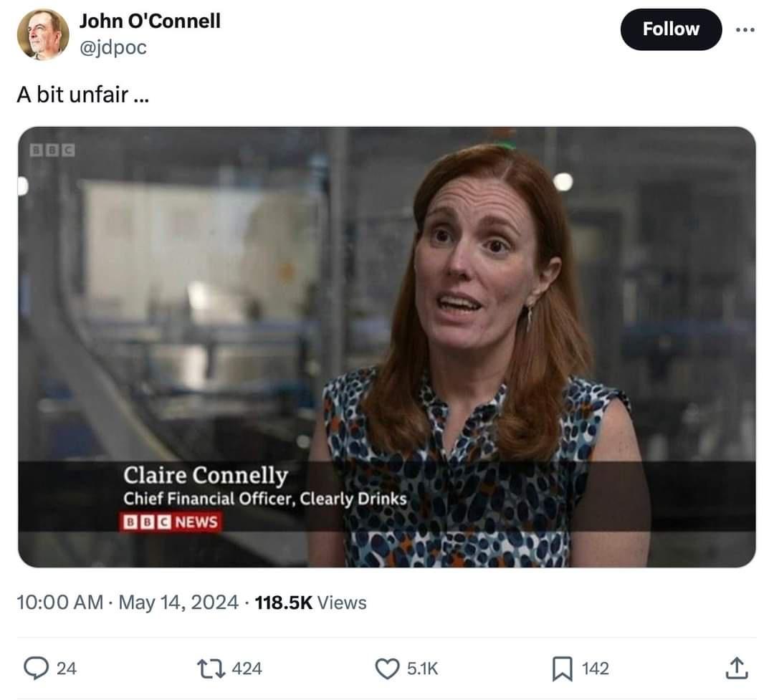Click the "A bit unfair ..." post text

[x=82, y=94]
